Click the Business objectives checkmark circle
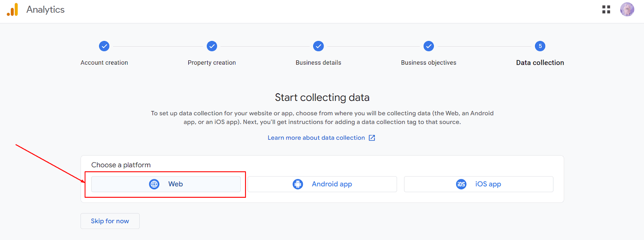 coord(428,46)
